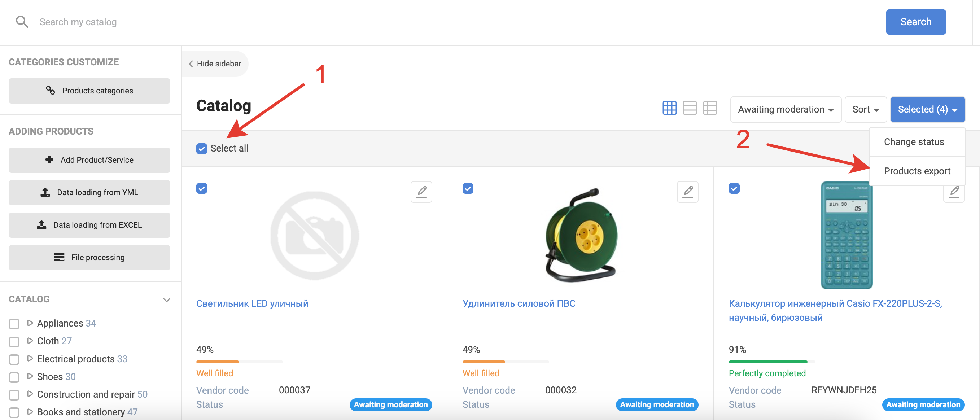Open the Awaiting moderation filter dropdown

(x=785, y=110)
